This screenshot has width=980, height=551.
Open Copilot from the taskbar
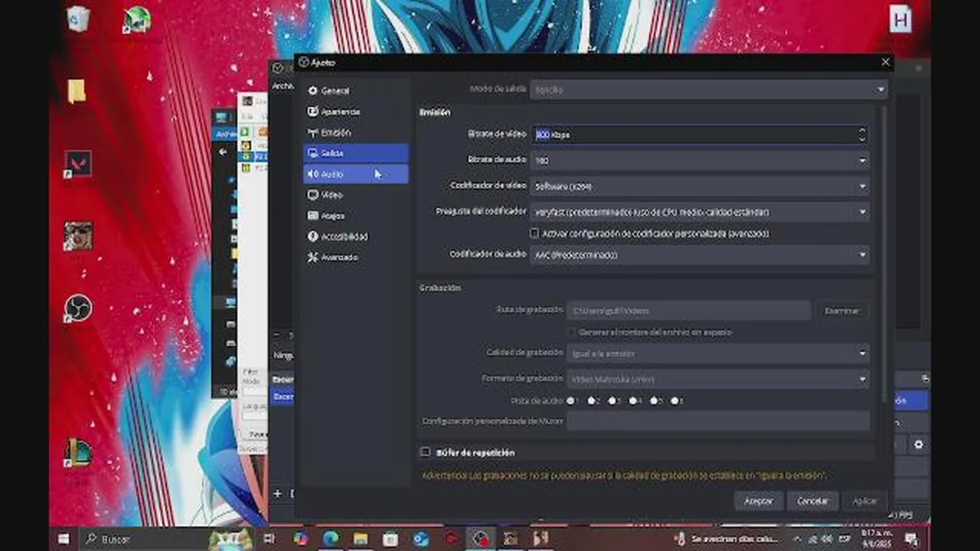click(300, 539)
